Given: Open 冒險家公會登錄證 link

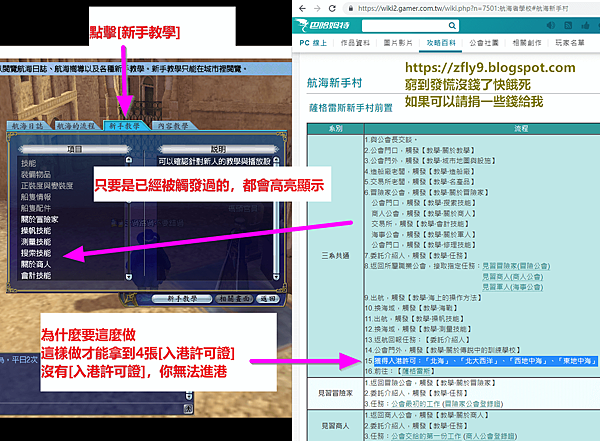Looking at the screenshot, I should click(x=473, y=403).
